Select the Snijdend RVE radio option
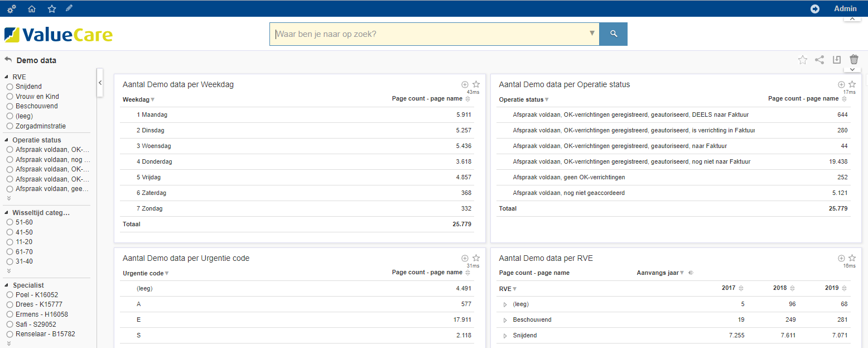This screenshot has height=348, width=868. [x=10, y=87]
